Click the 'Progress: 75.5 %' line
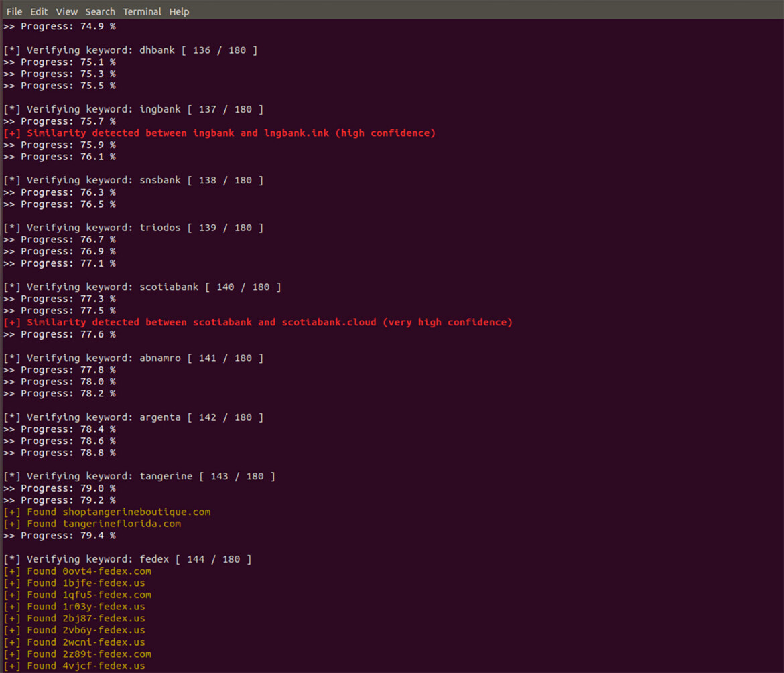Image resolution: width=784 pixels, height=673 pixels. 60,86
